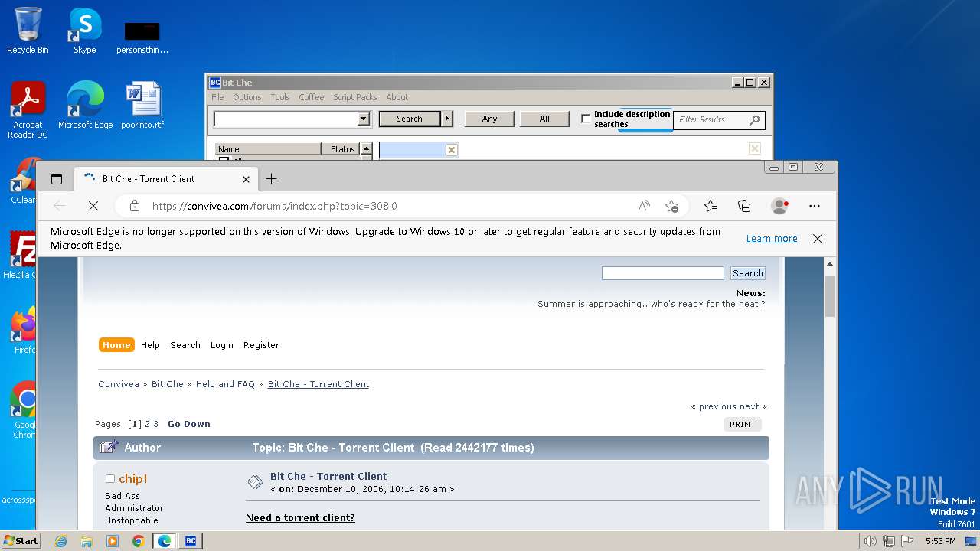
Task: View site information lock icon
Action: (135, 206)
